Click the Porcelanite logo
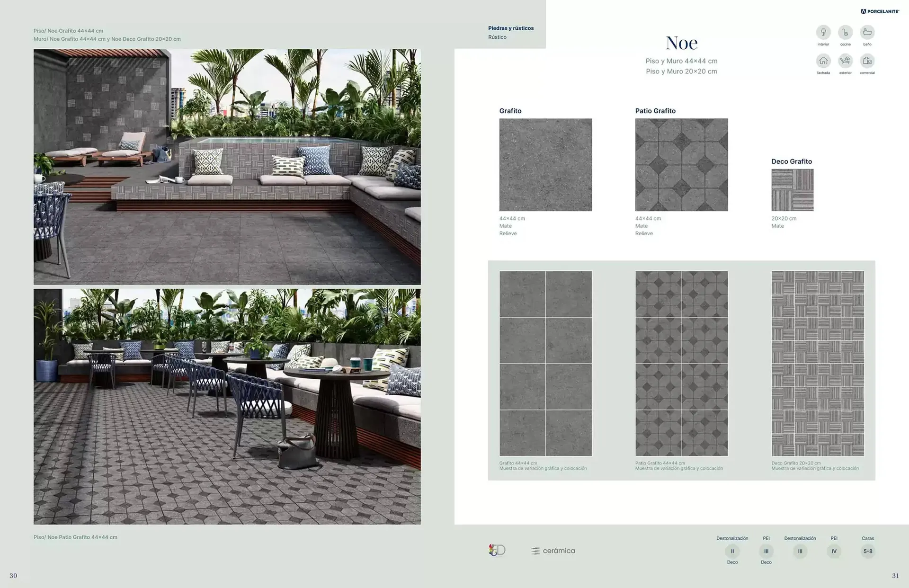The height and width of the screenshot is (588, 909). coord(880,11)
